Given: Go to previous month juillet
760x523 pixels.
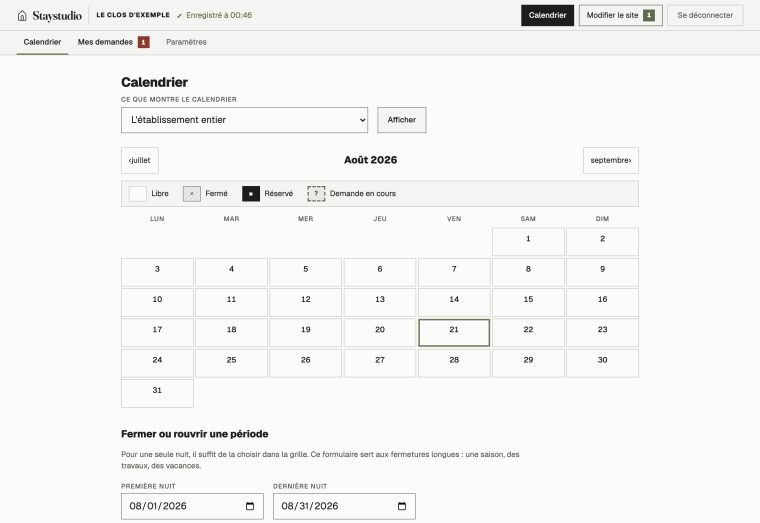Looking at the screenshot, I should [140, 160].
